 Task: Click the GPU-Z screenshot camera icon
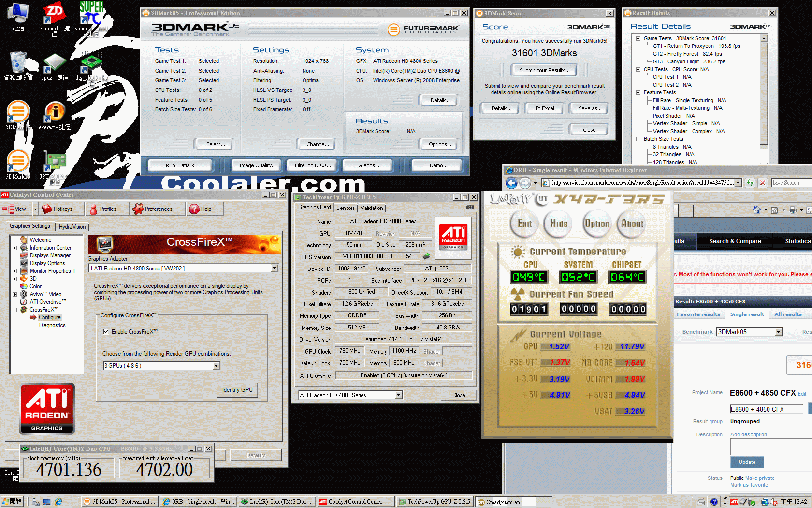tap(470, 207)
